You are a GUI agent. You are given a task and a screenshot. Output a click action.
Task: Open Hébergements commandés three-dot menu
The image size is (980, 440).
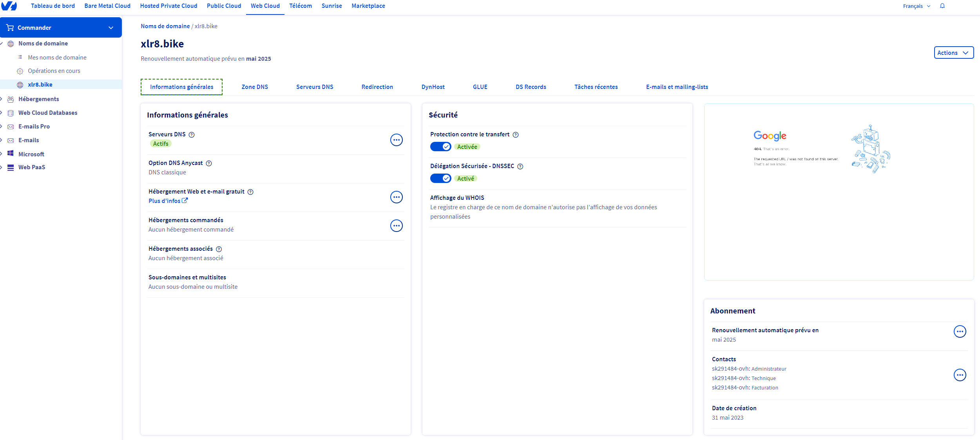[396, 226]
